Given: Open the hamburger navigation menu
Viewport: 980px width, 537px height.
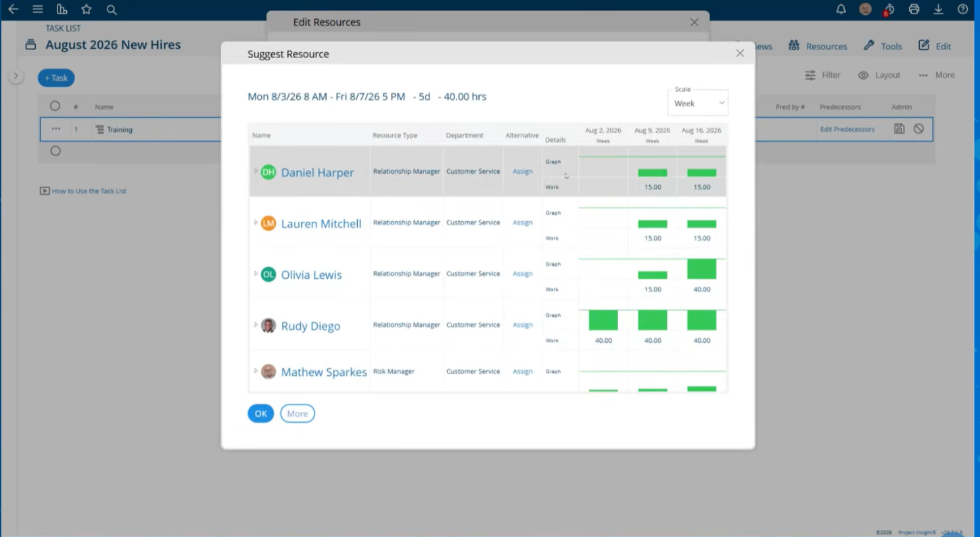Looking at the screenshot, I should 38,9.
